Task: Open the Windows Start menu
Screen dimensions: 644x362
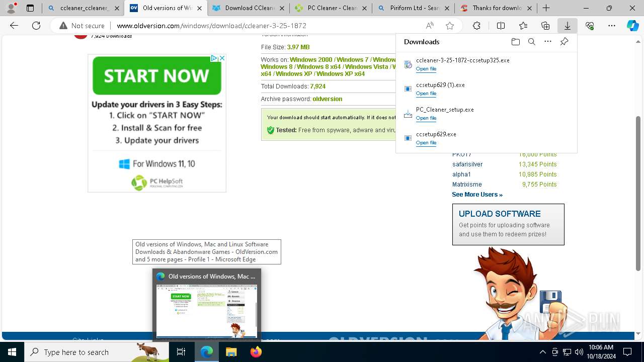Action: coord(12,352)
